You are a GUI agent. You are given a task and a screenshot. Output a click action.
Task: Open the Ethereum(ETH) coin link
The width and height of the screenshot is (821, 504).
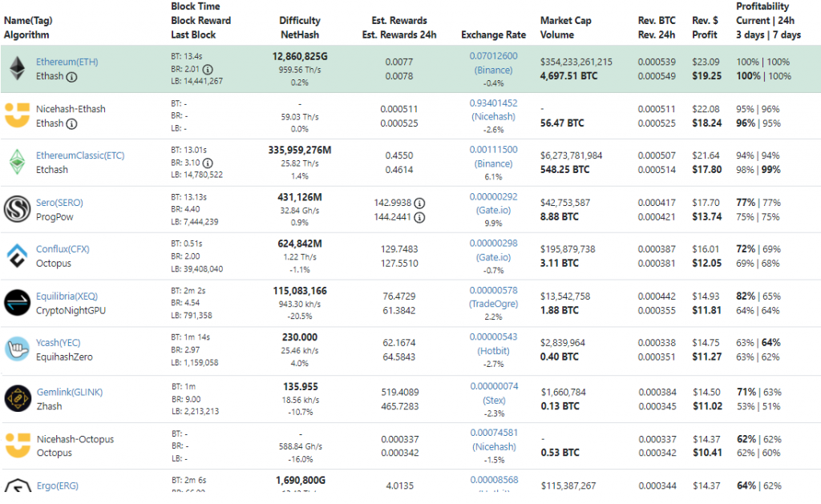point(67,62)
